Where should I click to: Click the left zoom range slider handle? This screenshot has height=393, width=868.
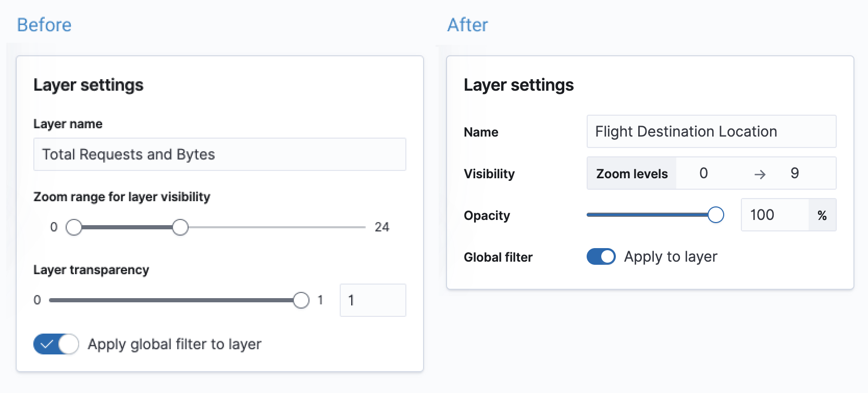(74, 227)
